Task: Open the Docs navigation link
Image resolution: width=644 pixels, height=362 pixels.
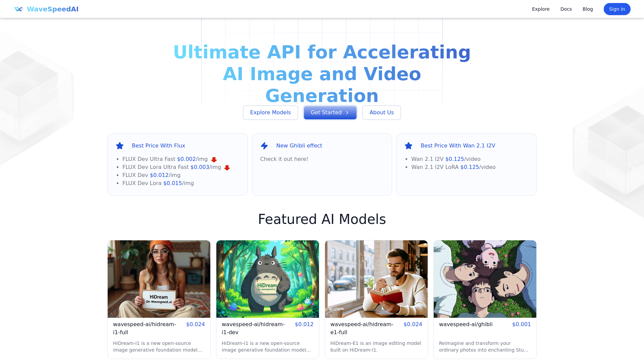Action: point(566,9)
